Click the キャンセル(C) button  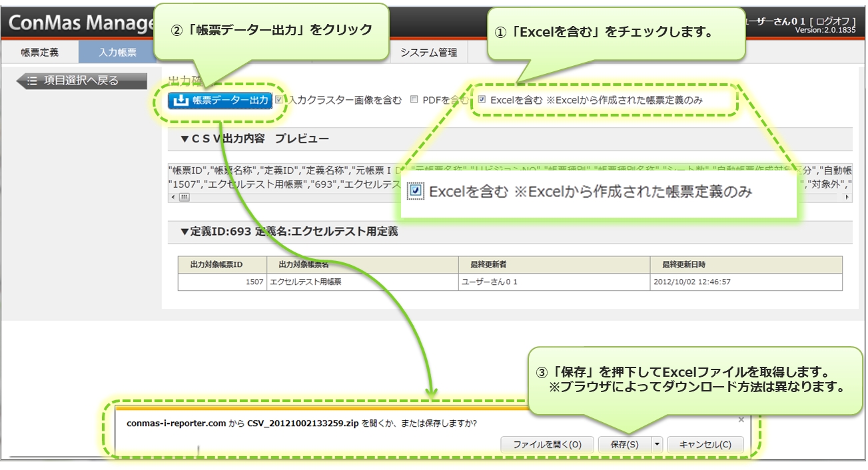click(x=705, y=445)
